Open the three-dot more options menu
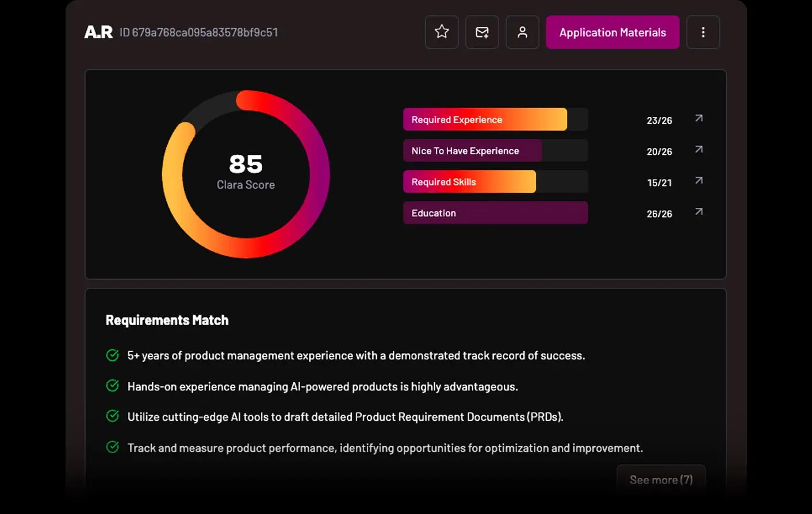 pyautogui.click(x=703, y=32)
